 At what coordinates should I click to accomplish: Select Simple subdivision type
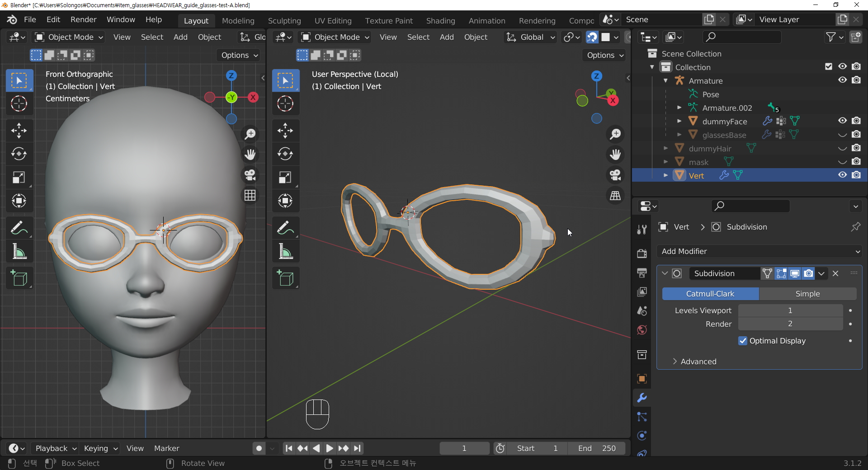pos(807,294)
